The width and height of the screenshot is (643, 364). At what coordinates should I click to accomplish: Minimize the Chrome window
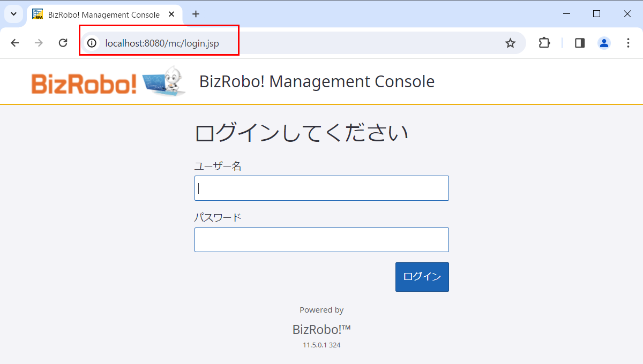pos(566,14)
